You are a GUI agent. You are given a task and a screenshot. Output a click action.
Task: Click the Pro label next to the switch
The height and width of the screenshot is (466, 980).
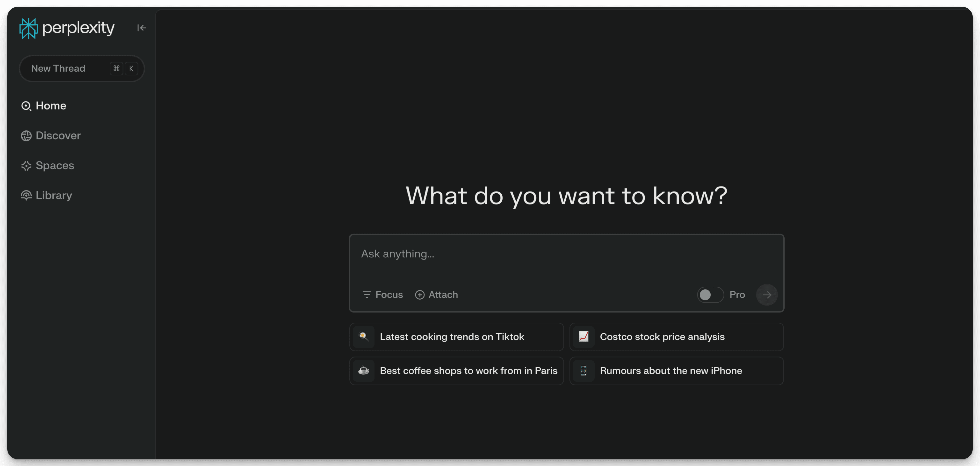click(737, 294)
